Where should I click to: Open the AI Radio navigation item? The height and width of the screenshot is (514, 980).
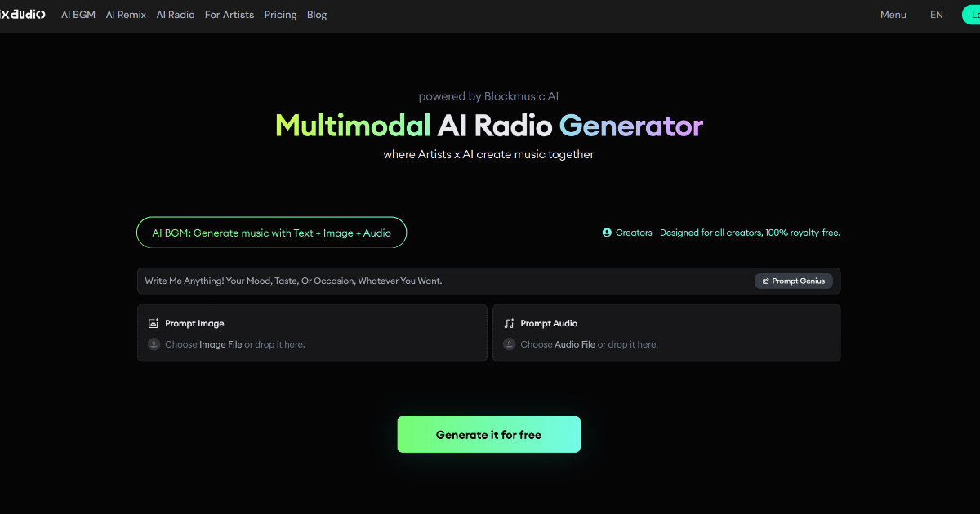[175, 14]
